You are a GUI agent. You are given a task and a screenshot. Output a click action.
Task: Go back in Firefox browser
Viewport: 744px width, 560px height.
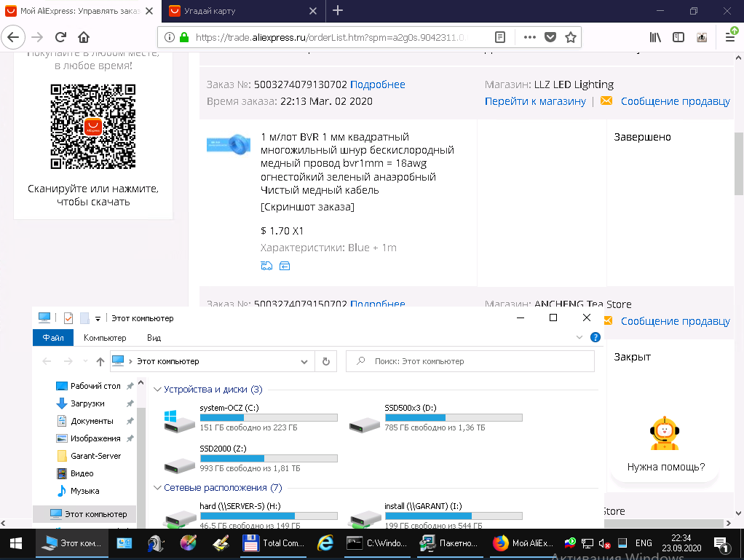click(13, 37)
